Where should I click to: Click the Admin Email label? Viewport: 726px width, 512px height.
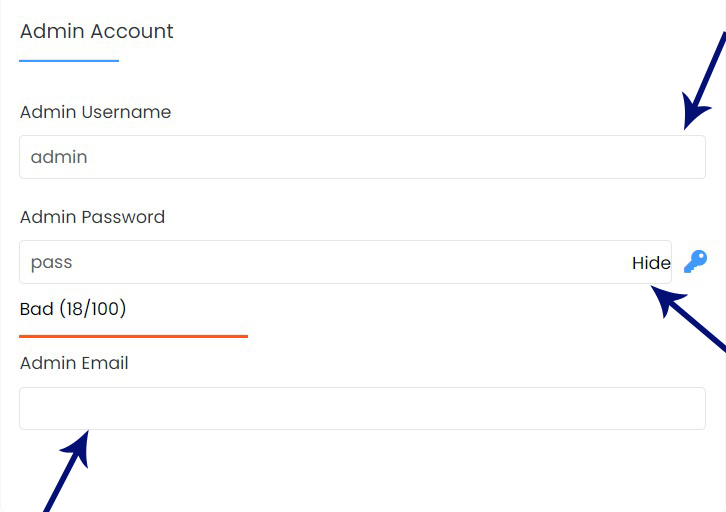tap(74, 363)
